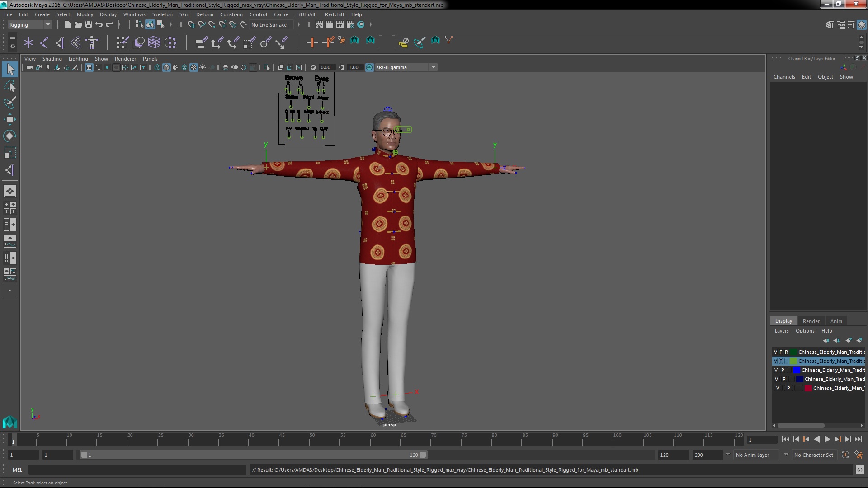This screenshot has width=868, height=488.
Task: Click the HumanIK figure shelf icon
Action: point(92,42)
